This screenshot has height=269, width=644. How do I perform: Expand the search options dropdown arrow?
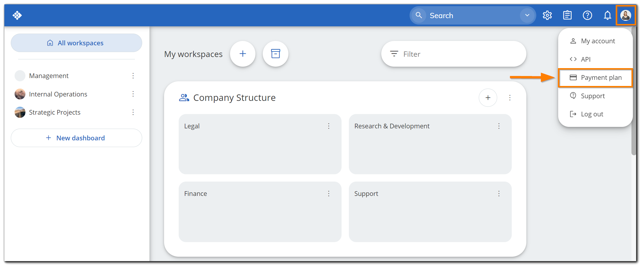527,15
